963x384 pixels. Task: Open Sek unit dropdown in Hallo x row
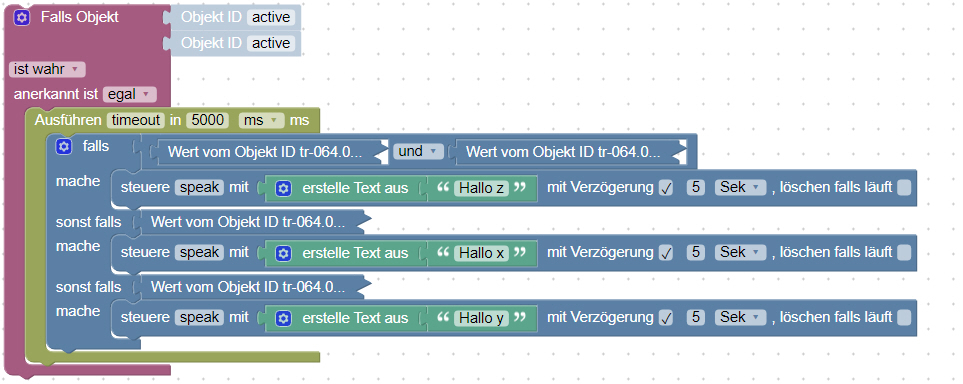[741, 253]
